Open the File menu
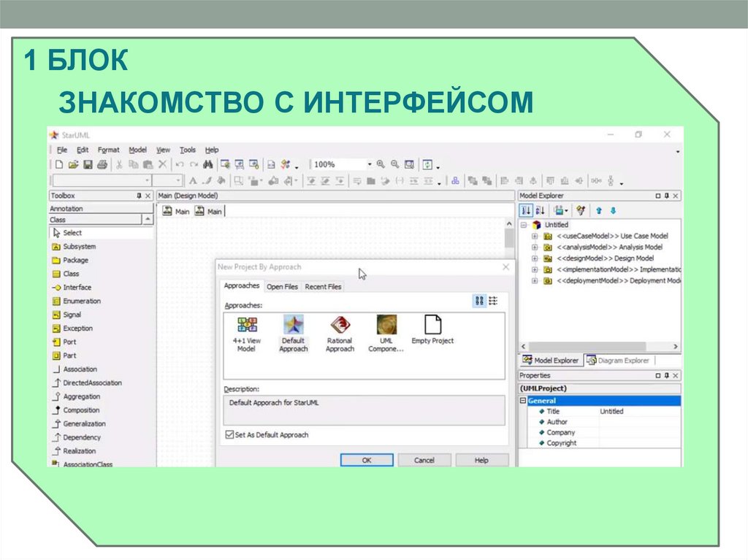 click(x=62, y=150)
